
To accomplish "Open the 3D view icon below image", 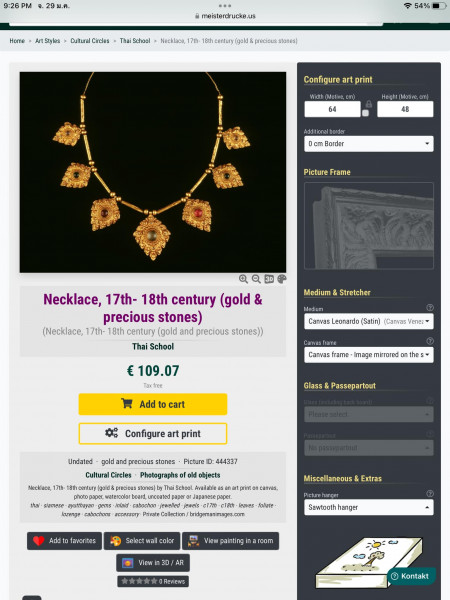I will tap(269, 279).
